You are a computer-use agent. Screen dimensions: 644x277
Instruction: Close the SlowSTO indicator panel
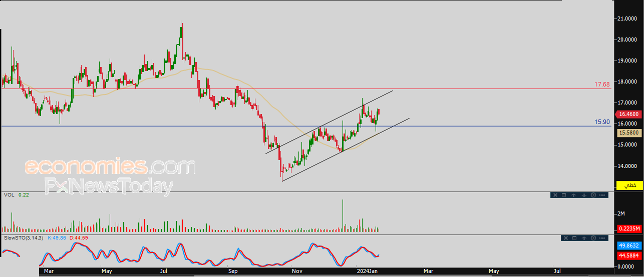pos(566,238)
